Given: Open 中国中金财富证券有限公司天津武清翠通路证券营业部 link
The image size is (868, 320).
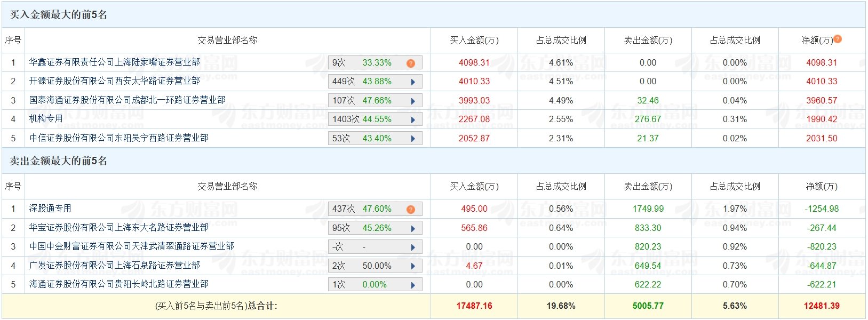Looking at the screenshot, I should point(132,246).
